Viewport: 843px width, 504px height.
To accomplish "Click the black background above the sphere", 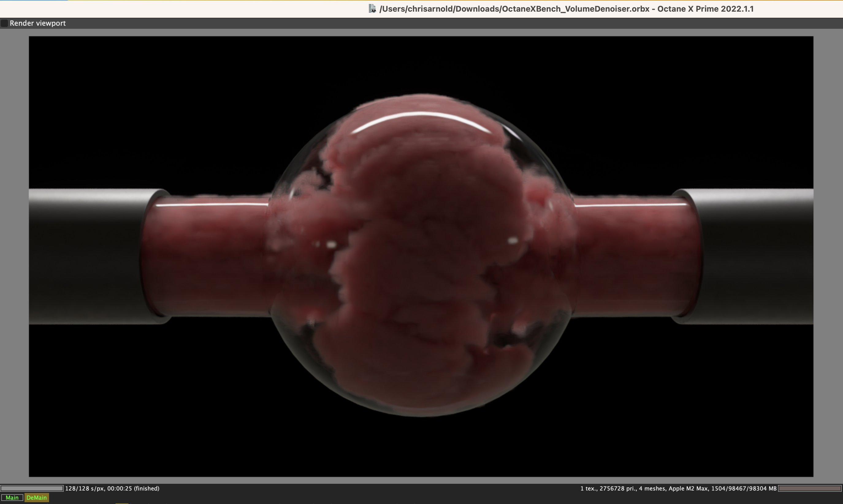I will [421, 61].
